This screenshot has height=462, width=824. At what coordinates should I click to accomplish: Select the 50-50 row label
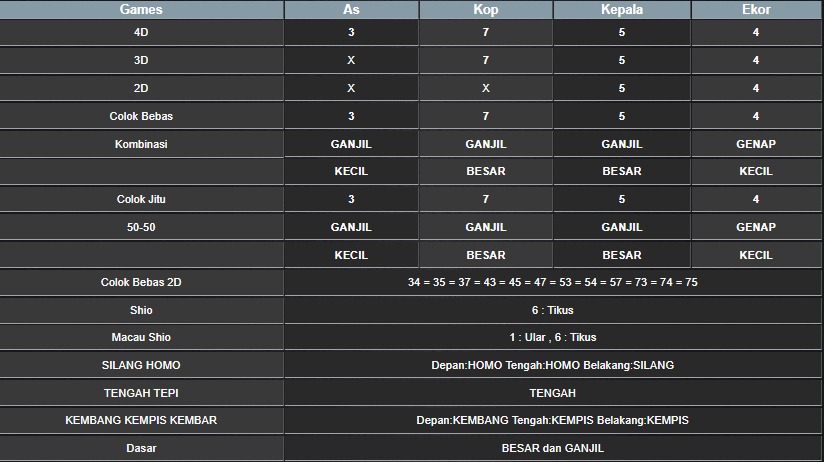(141, 227)
